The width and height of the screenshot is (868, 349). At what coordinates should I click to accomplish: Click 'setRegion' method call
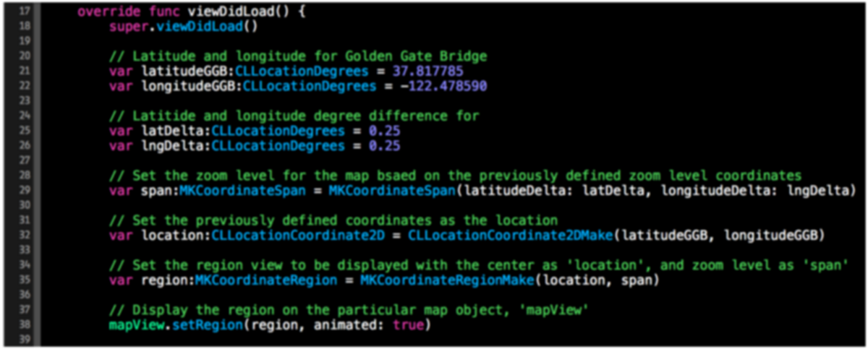[207, 324]
